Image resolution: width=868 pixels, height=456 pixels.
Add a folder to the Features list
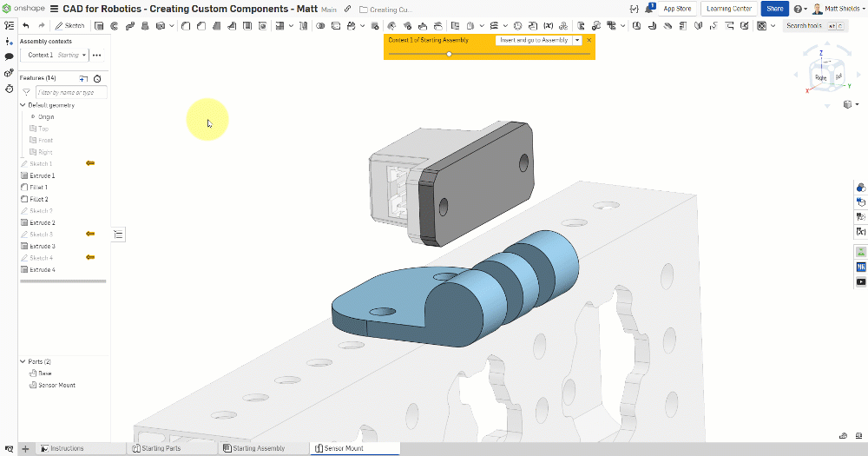[x=83, y=78]
